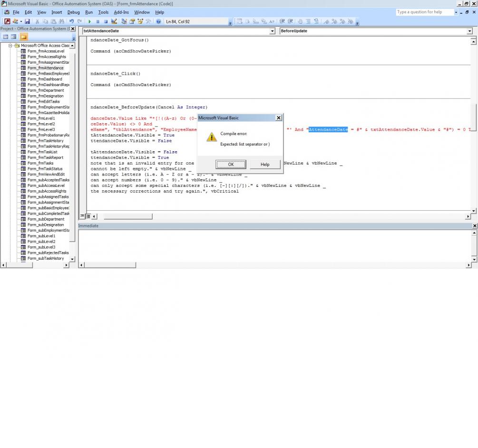Jump to Previous Bookmark icon
The image size is (478, 448).
pyautogui.click(x=342, y=21)
